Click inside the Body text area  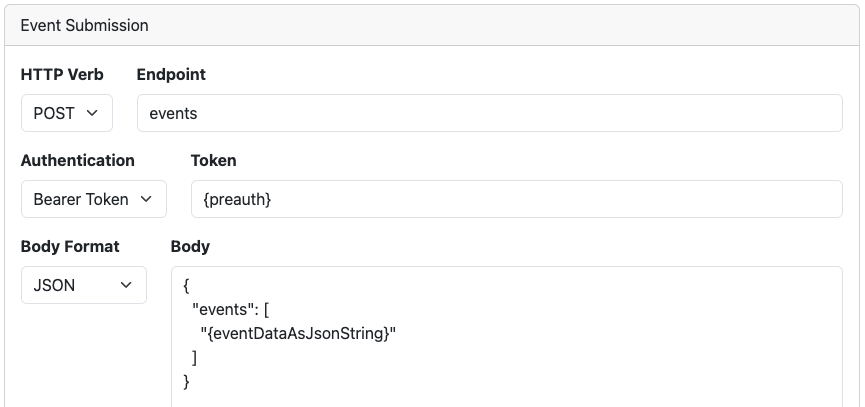[x=506, y=336]
